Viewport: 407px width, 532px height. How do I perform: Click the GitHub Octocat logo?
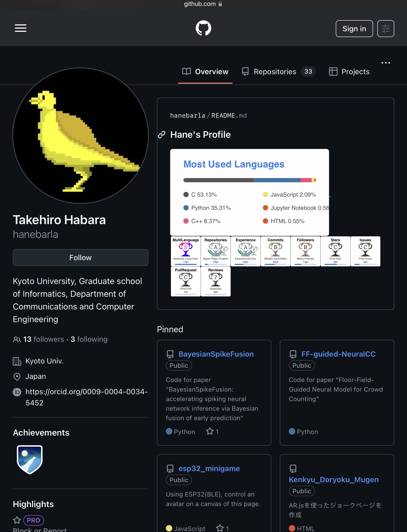[x=203, y=28]
